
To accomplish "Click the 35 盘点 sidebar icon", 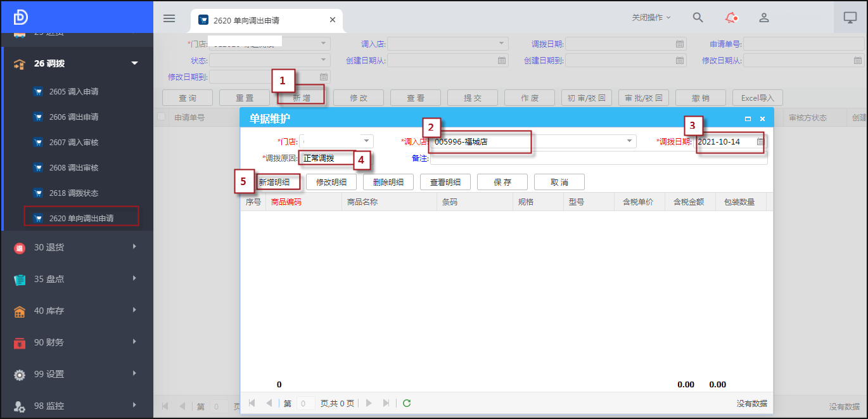I will pyautogui.click(x=20, y=280).
